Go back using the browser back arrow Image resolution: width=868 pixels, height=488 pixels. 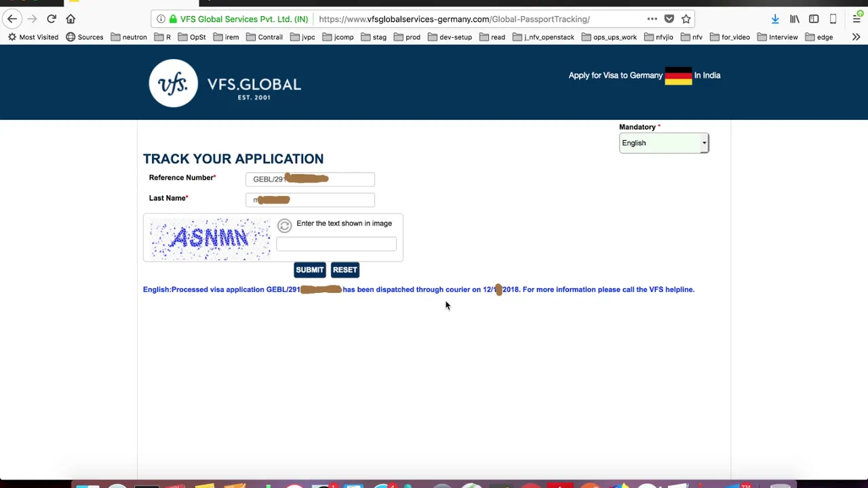(12, 19)
